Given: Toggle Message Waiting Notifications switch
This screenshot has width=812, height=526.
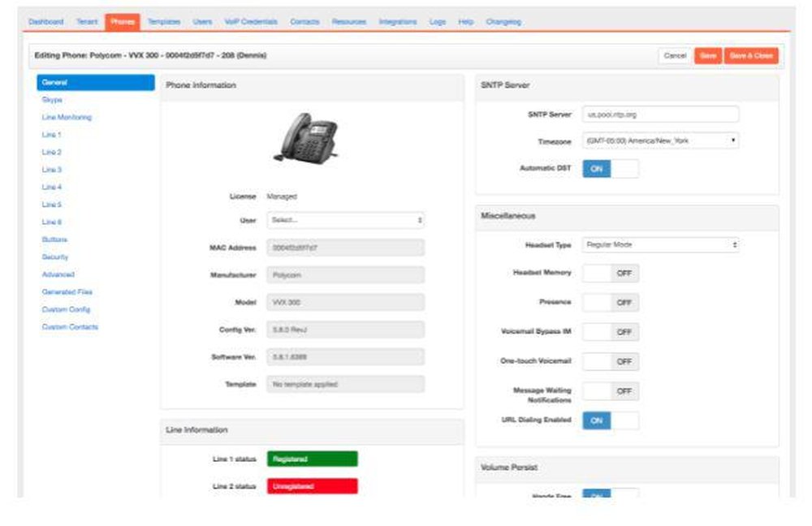Looking at the screenshot, I should (x=611, y=392).
